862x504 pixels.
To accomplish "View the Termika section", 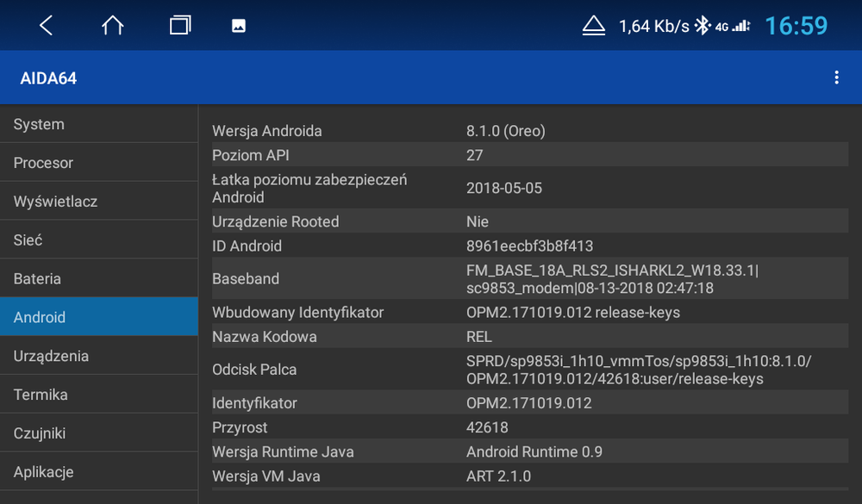I will tap(99, 394).
